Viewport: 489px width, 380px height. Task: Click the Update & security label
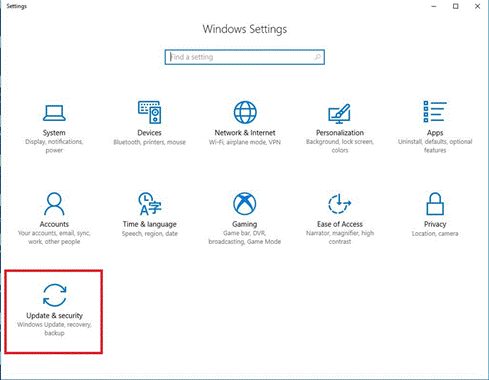(54, 315)
